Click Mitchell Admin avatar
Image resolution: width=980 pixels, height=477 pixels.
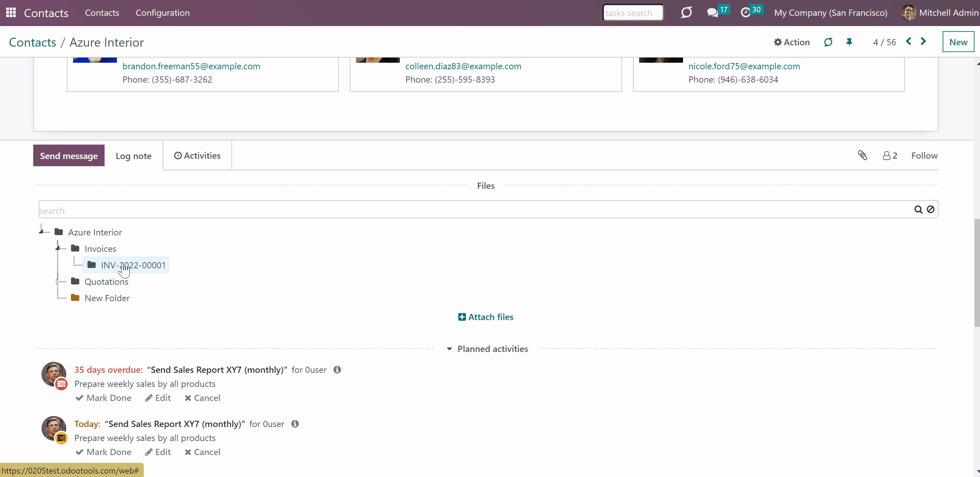[908, 13]
